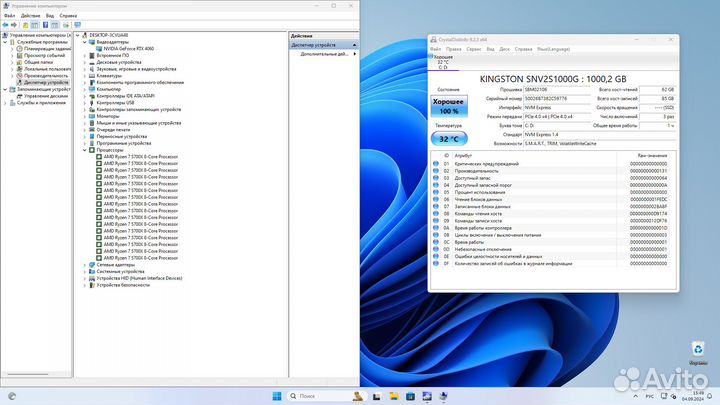720x405 pixels.
Task: Open the notification bell in system tray
Action: click(710, 396)
